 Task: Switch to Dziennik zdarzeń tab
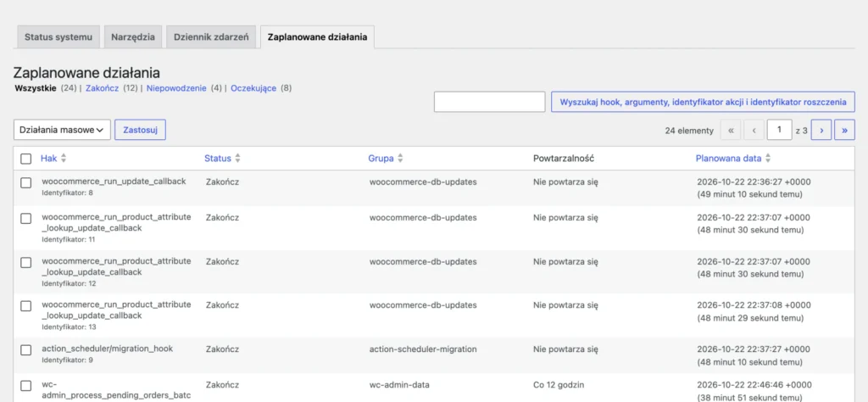[211, 37]
